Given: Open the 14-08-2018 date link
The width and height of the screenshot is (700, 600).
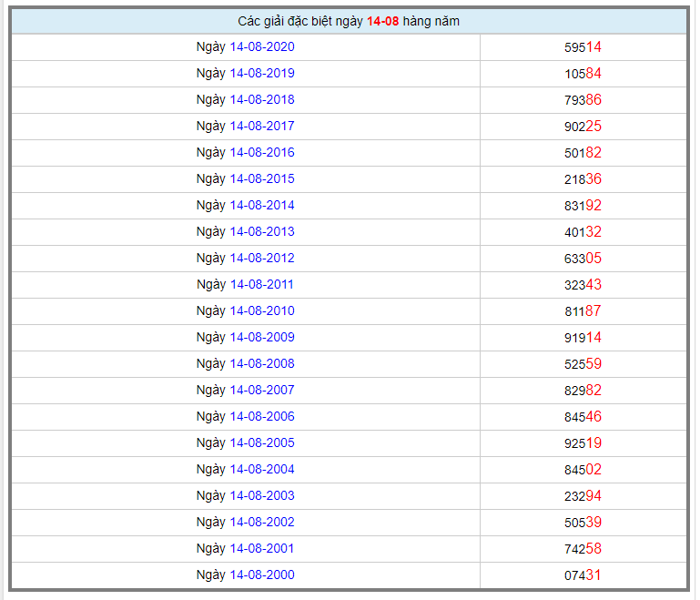Looking at the screenshot, I should [262, 99].
